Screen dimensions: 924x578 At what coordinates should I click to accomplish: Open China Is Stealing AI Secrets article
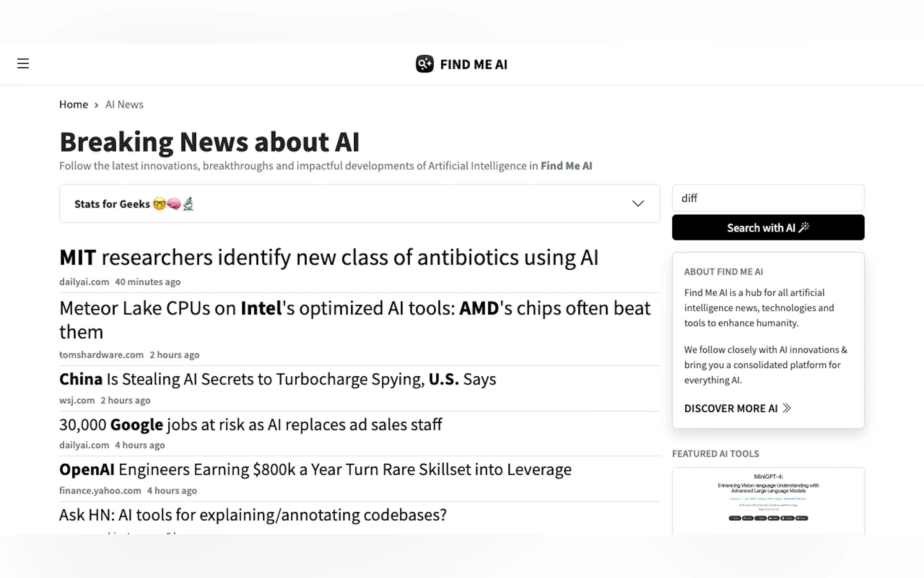click(277, 379)
